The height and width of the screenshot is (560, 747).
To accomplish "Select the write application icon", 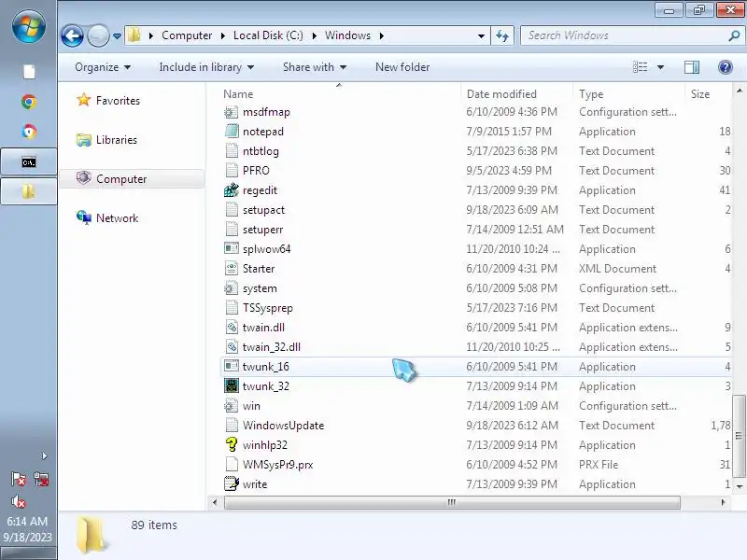I will (x=231, y=484).
